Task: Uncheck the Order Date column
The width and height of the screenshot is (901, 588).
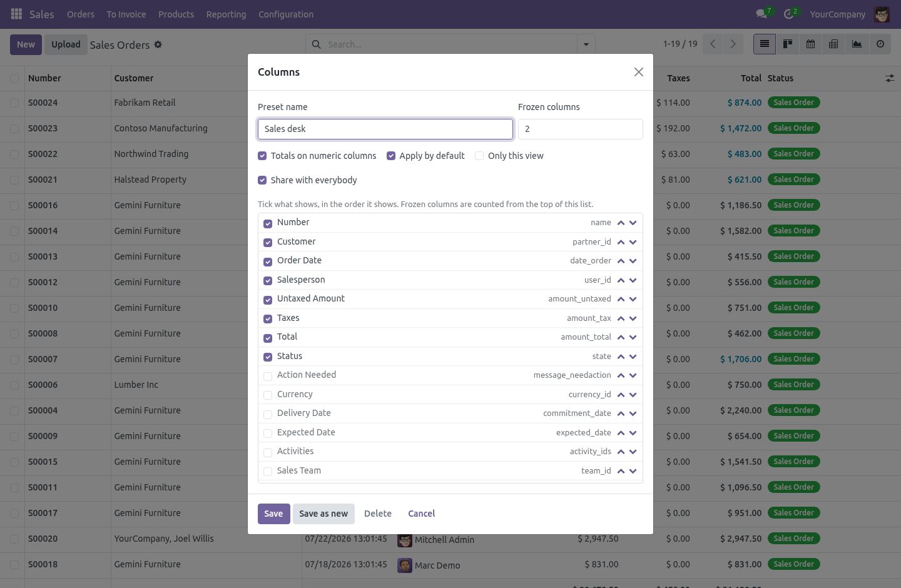Action: (x=268, y=261)
